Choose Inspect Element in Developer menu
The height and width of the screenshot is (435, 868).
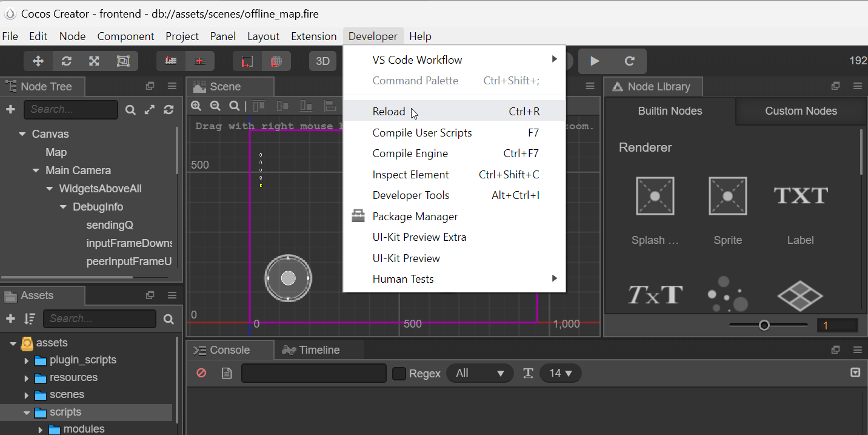pyautogui.click(x=454, y=174)
